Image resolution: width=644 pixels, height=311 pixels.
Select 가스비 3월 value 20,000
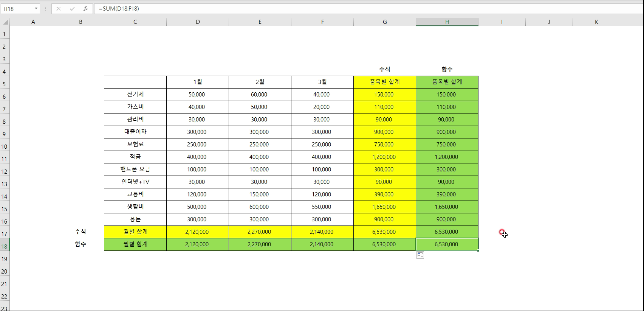[322, 107]
